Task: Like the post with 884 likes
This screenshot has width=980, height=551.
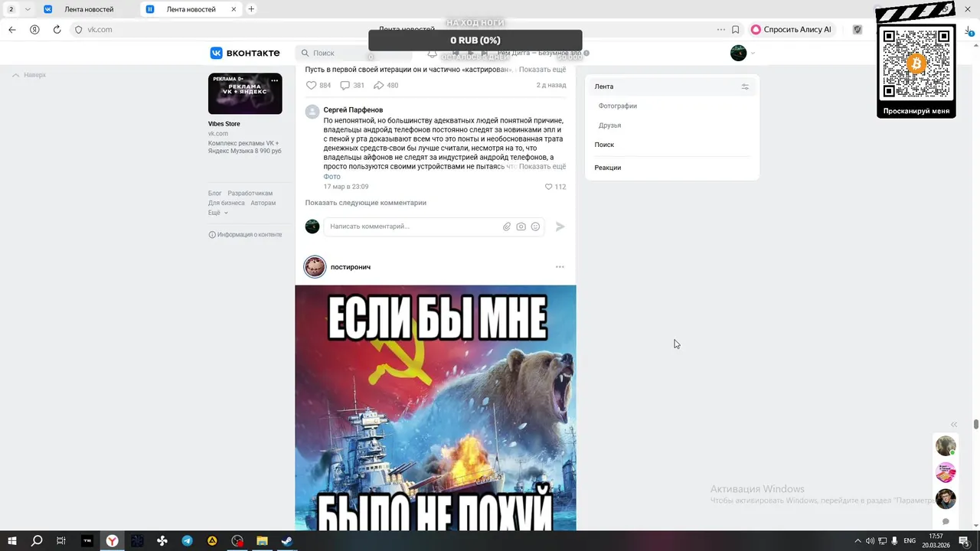Action: (x=318, y=86)
